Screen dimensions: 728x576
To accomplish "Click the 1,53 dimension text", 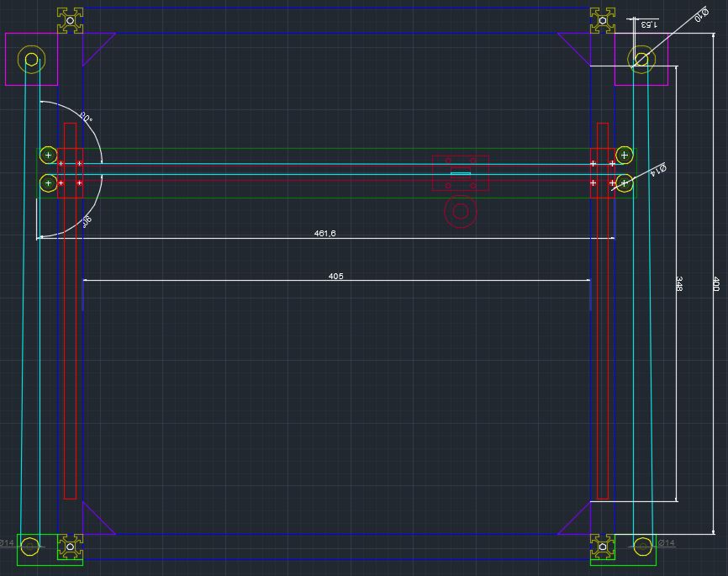I will 648,24.
